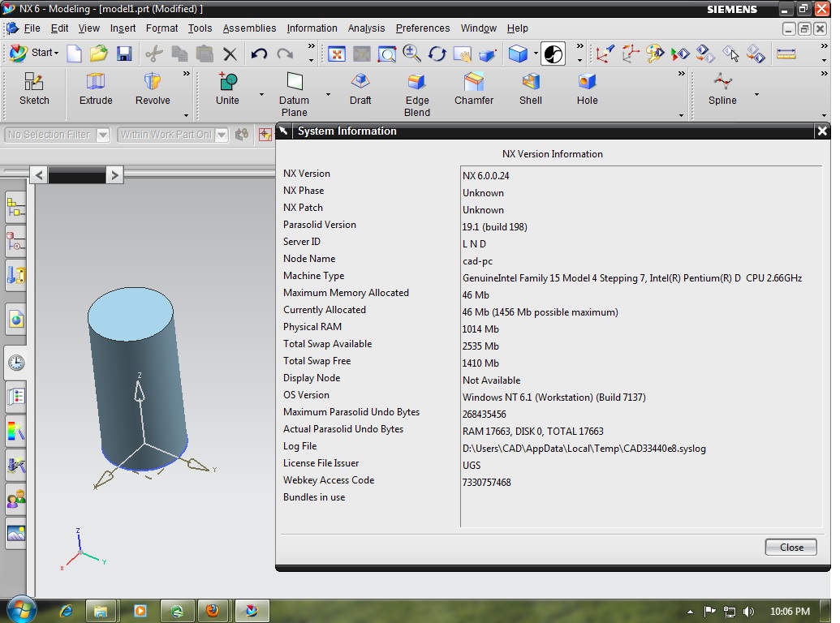Click the Zoom window icon
840x623 pixels.
click(x=387, y=54)
